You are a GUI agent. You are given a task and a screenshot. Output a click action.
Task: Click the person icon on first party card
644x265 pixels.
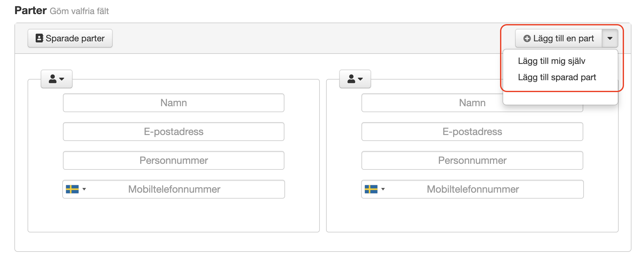click(x=53, y=79)
